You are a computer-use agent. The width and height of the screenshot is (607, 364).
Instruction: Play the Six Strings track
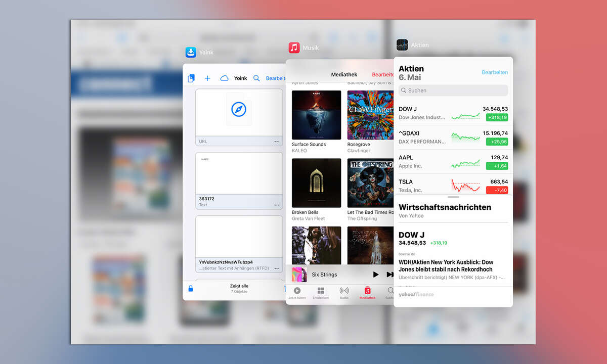coord(375,275)
